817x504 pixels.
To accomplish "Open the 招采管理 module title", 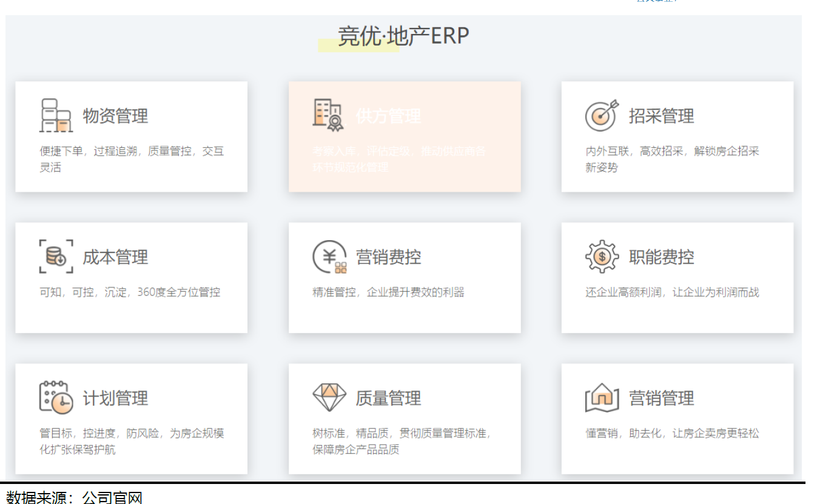I will tap(661, 116).
